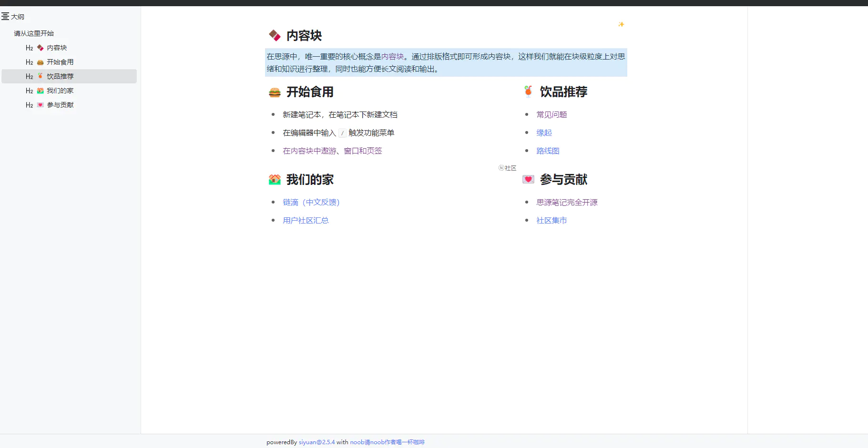Click the outline panel icon beside 大纲
Image resolution: width=868 pixels, height=448 pixels.
pyautogui.click(x=5, y=16)
